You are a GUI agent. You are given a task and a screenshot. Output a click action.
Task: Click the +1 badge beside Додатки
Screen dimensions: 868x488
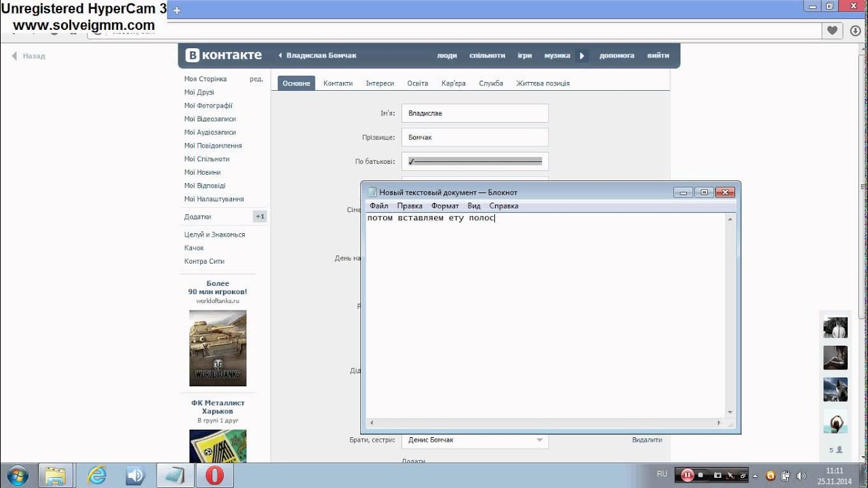tap(260, 217)
